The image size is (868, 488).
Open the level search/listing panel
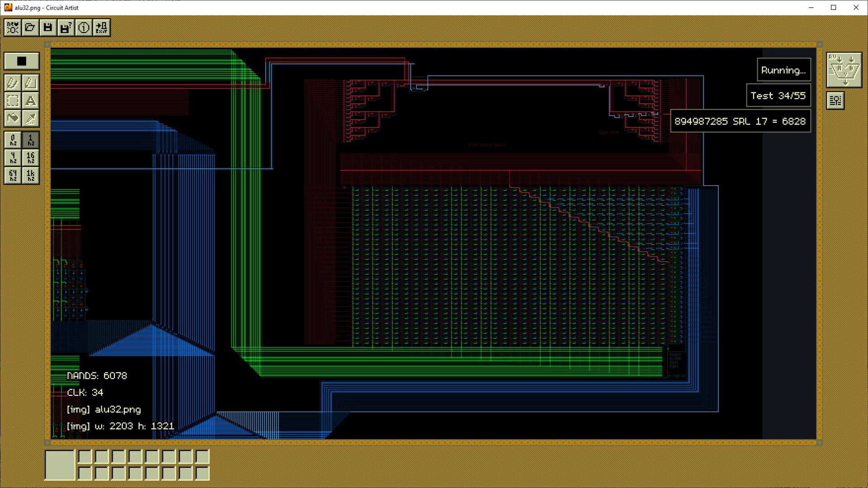835,100
